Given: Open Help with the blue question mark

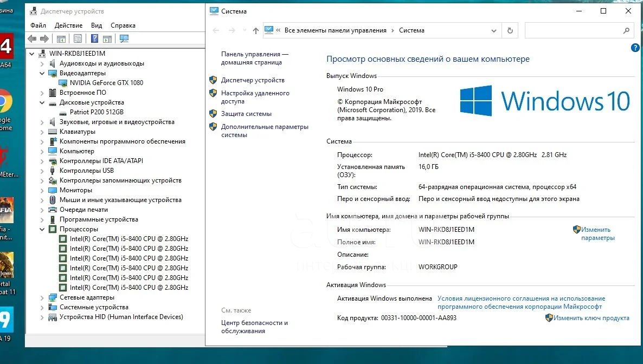Looking at the screenshot, I should 635,48.
